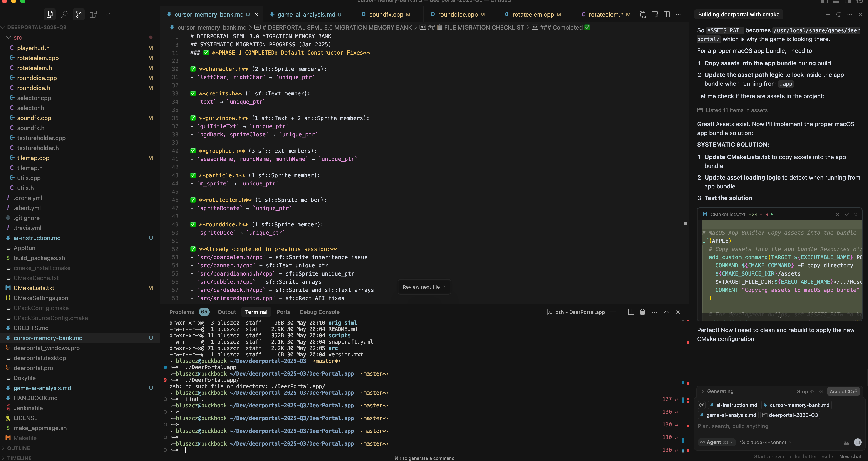Open the Extensions view icon
This screenshot has height=461, width=868.
[x=93, y=14]
